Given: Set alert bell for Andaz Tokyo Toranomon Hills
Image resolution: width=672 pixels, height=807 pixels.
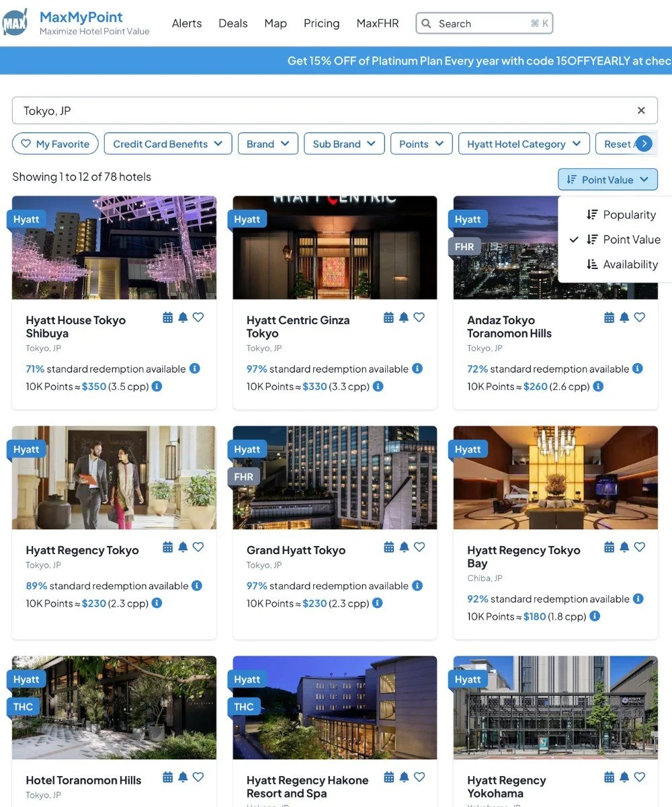Looking at the screenshot, I should 624,317.
